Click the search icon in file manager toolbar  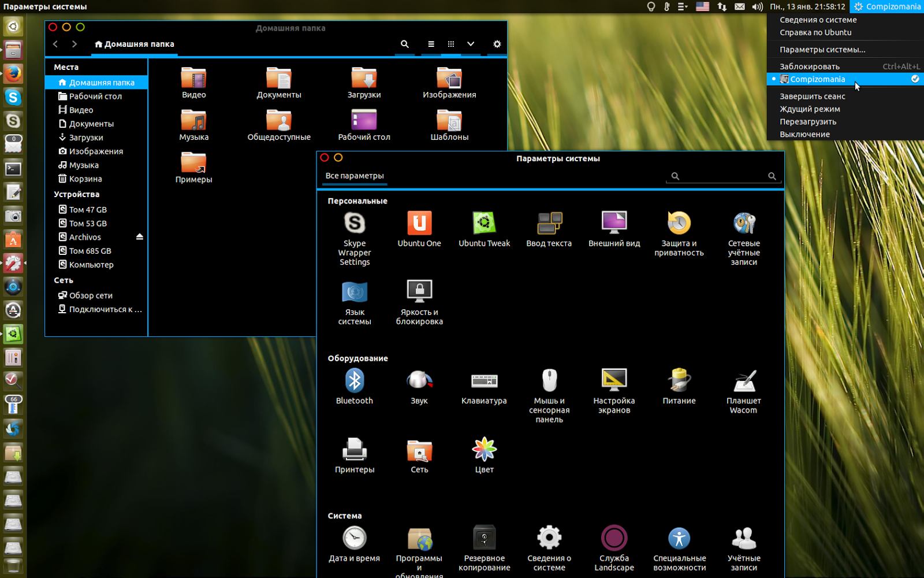click(405, 44)
